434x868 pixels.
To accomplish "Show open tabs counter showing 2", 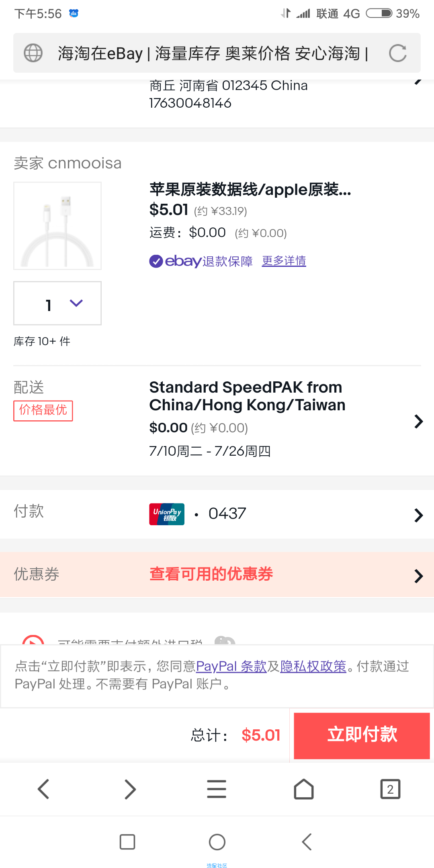I will click(x=390, y=789).
